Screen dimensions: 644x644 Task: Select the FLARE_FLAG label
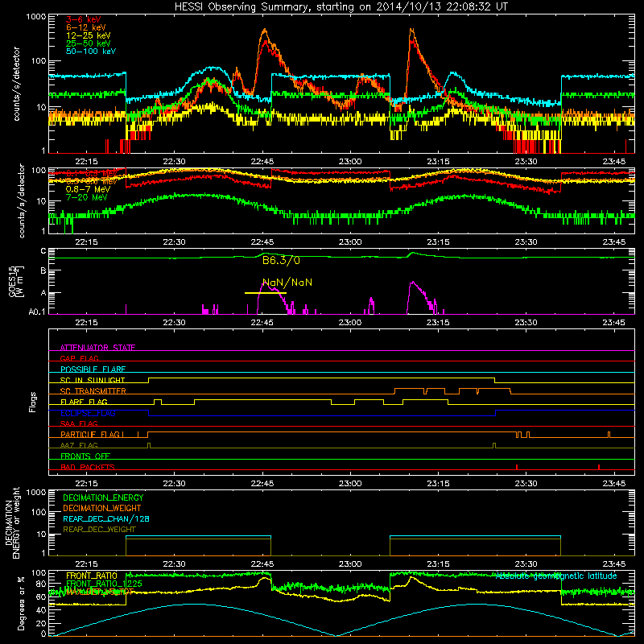(x=84, y=402)
